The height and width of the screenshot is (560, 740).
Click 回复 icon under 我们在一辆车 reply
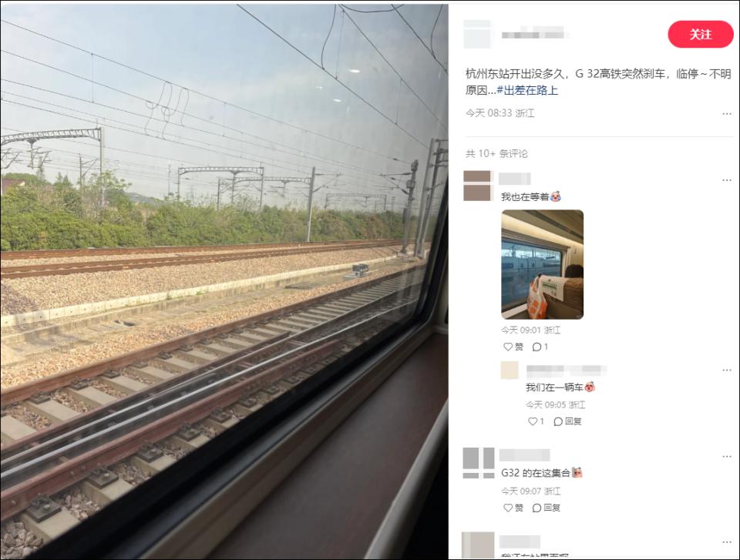coord(567,421)
